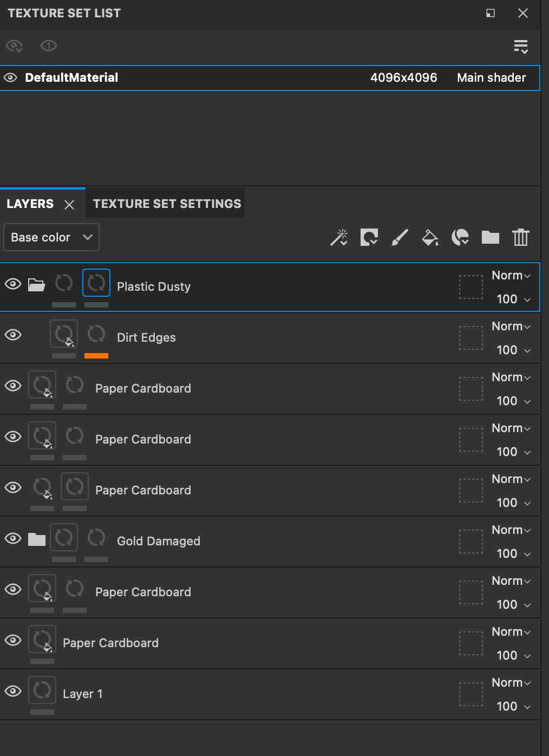Click the 4096x4096 resolution on DefaultMaterial
The height and width of the screenshot is (756, 549).
(x=404, y=77)
